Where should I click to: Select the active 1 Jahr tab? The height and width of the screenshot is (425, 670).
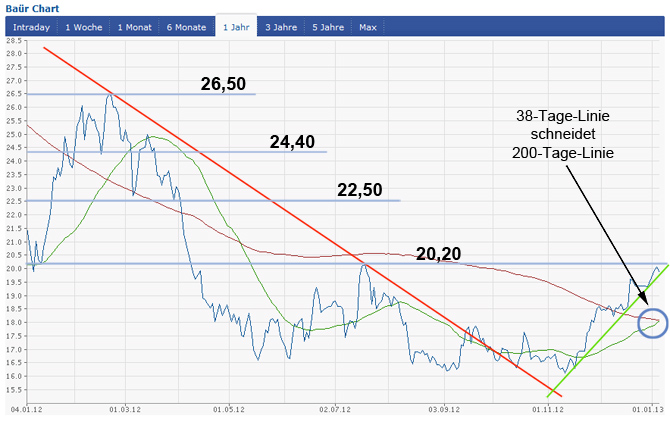[236, 27]
